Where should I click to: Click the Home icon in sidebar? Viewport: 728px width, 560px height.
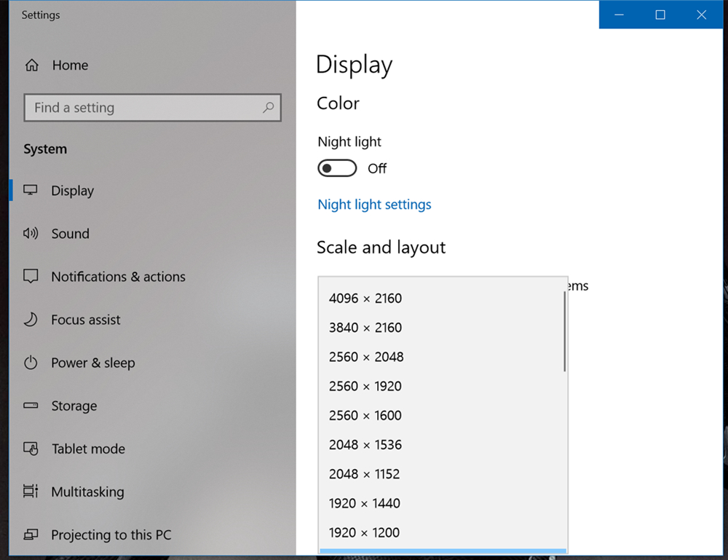[x=31, y=66]
